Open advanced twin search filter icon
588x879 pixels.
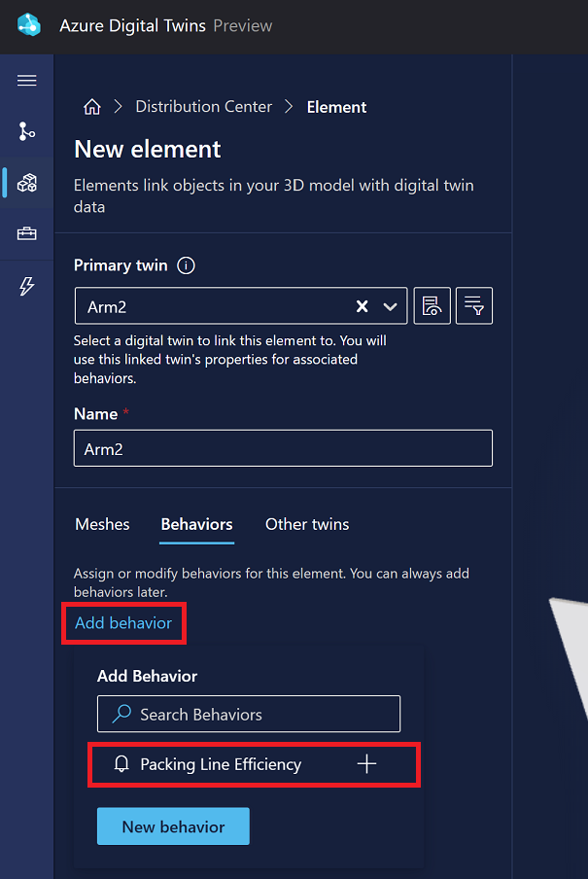(474, 306)
